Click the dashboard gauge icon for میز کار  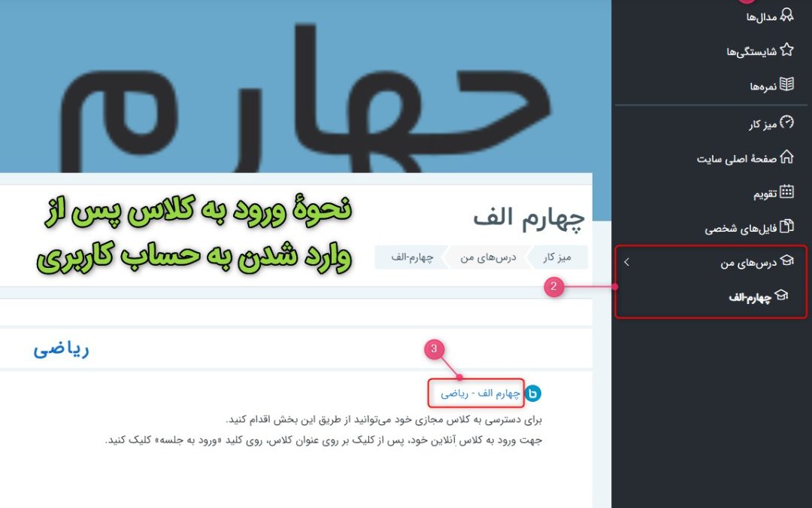point(786,123)
